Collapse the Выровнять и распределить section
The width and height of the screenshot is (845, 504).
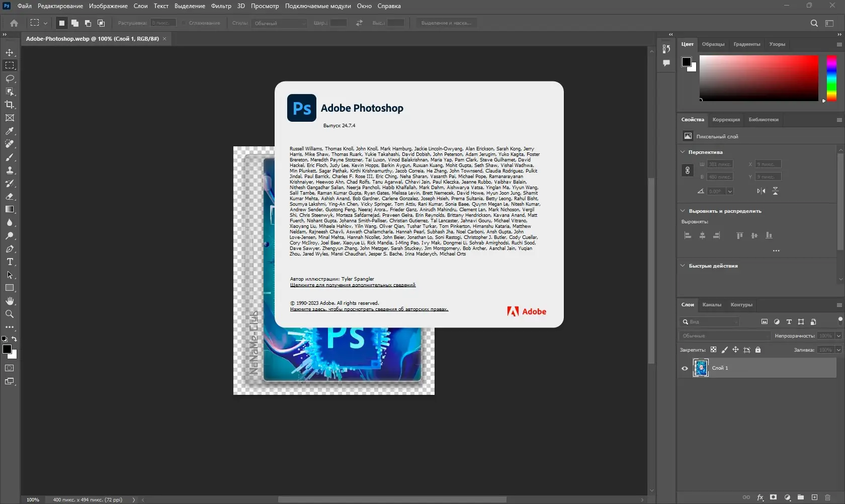coord(683,211)
